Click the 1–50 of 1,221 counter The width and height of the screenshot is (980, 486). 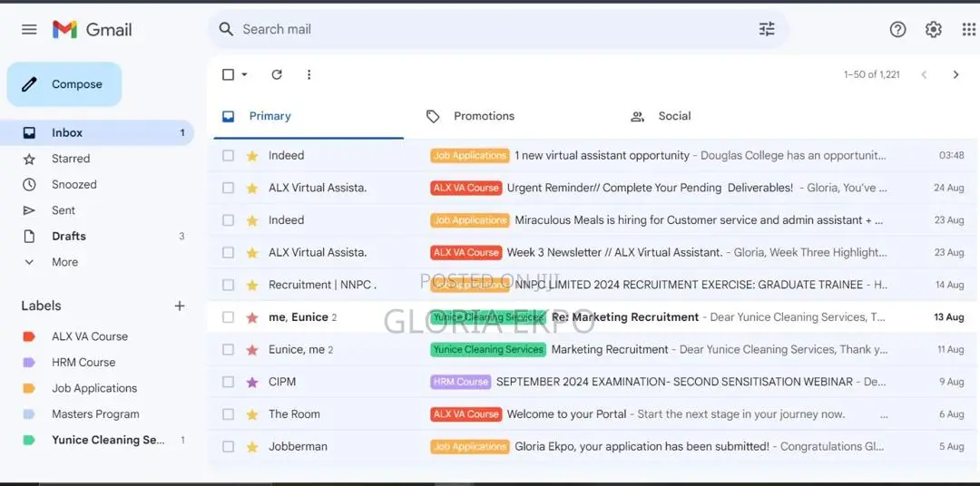click(x=872, y=74)
